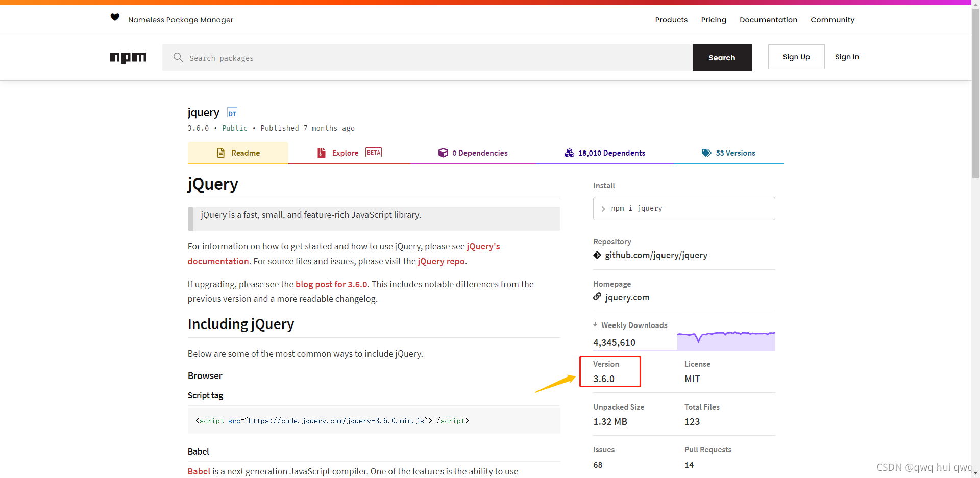Click the script tag code snippet
The height and width of the screenshot is (478, 980).
(374, 421)
